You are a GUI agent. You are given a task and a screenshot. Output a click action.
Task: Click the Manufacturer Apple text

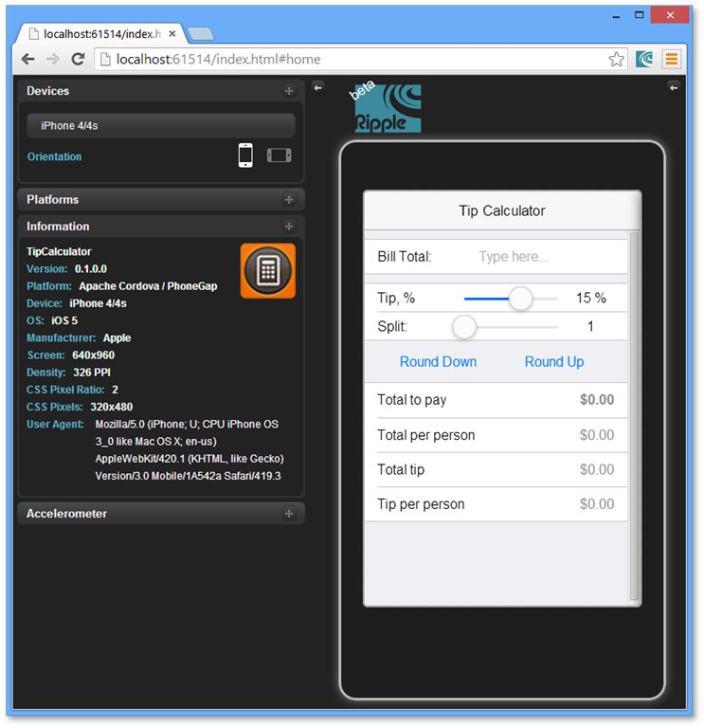tap(79, 337)
